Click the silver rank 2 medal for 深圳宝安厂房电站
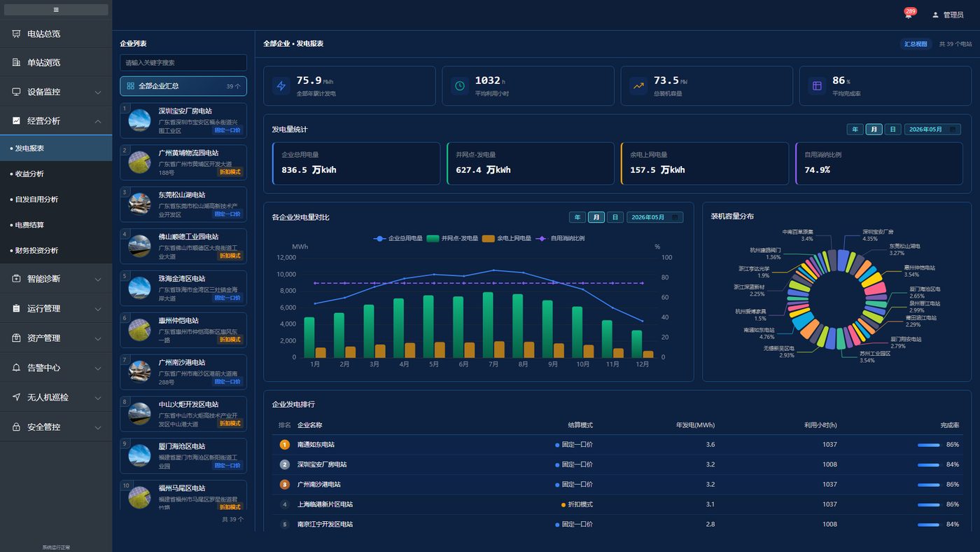This screenshot has width=980, height=552. pos(284,464)
